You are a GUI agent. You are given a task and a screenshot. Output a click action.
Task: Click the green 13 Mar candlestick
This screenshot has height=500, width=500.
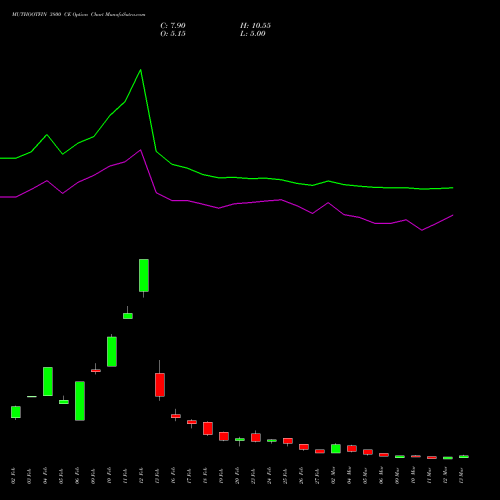pos(464,456)
